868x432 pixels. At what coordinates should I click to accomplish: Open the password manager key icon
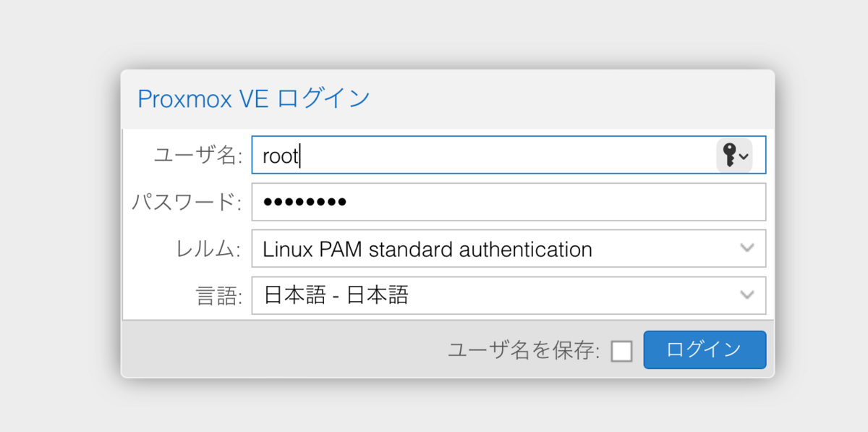point(734,156)
